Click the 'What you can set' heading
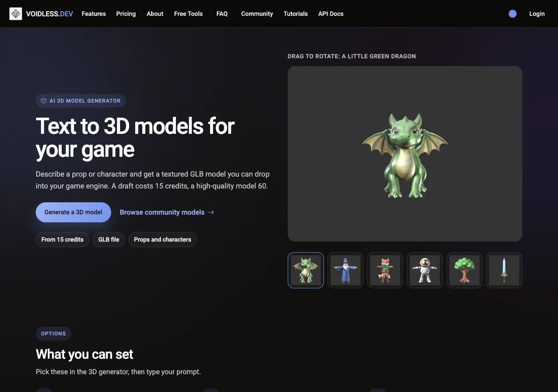This screenshot has height=392, width=558. tap(84, 354)
